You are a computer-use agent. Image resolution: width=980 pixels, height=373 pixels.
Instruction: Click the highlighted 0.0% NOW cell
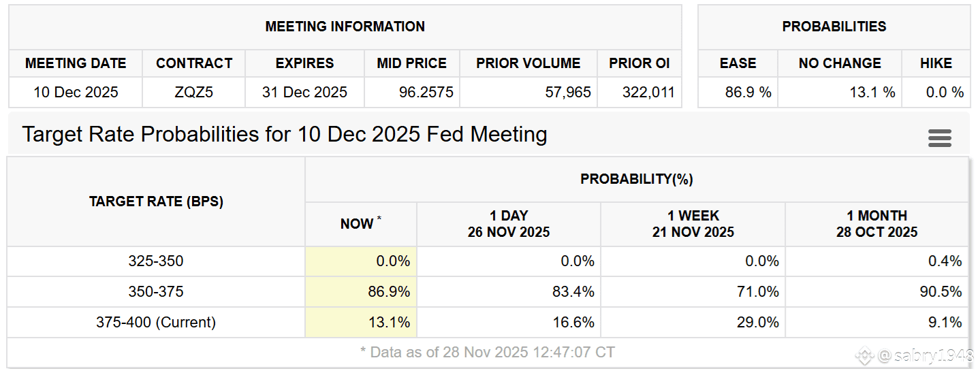(361, 261)
